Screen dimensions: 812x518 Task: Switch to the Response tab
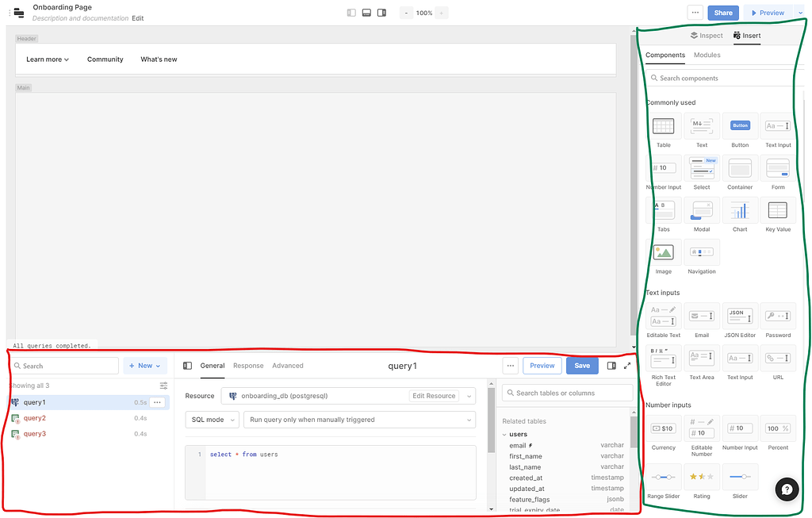click(248, 366)
